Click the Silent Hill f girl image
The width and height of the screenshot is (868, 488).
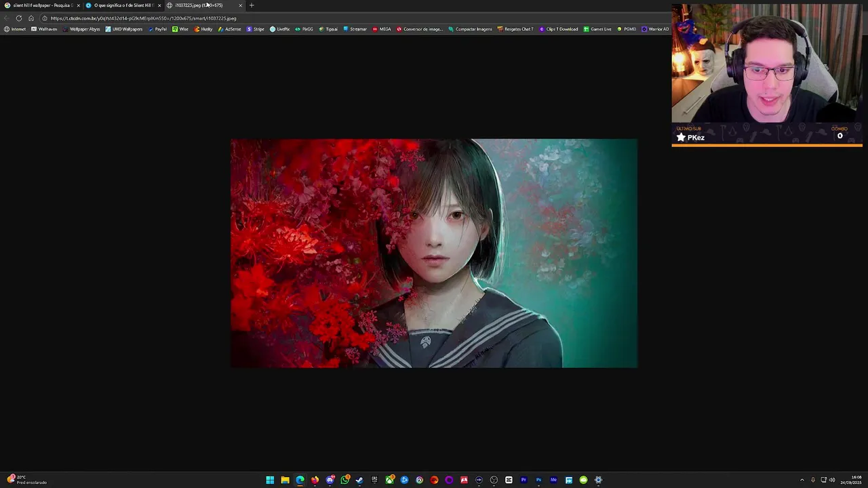[434, 253]
